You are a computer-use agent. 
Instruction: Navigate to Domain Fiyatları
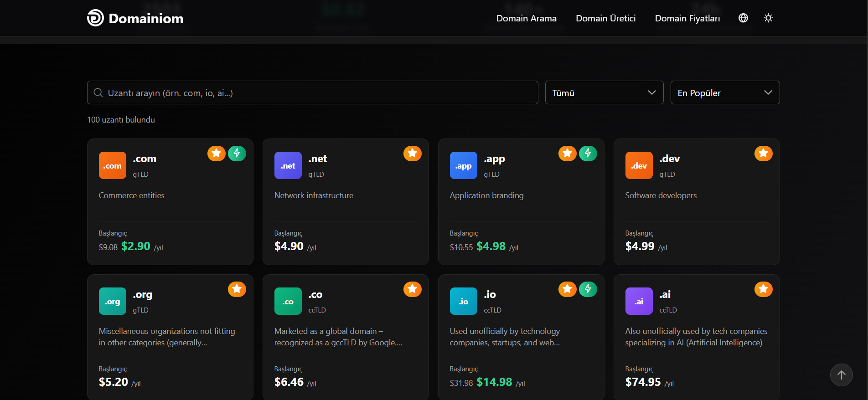pos(687,18)
